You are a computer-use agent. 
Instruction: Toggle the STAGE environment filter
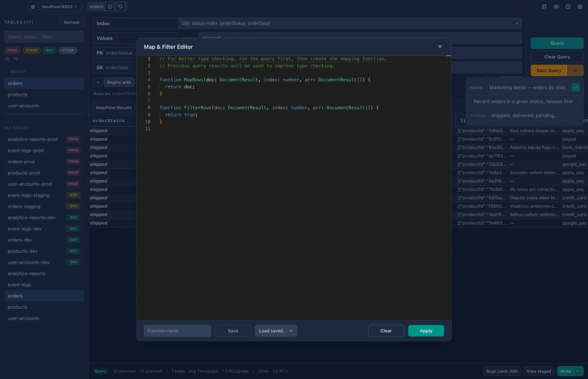(31, 50)
